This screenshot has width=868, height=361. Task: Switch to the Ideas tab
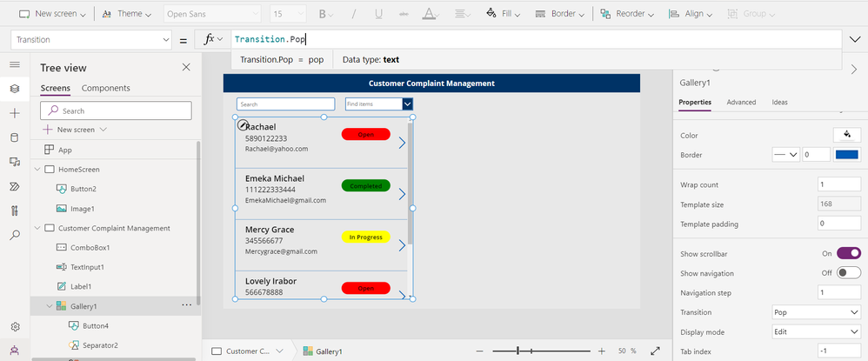779,103
